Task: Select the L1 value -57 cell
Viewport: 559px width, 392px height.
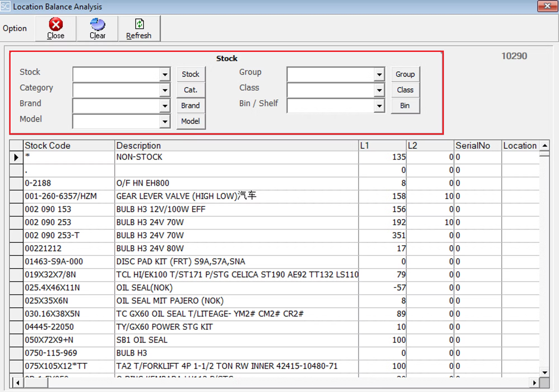Action: pos(382,288)
